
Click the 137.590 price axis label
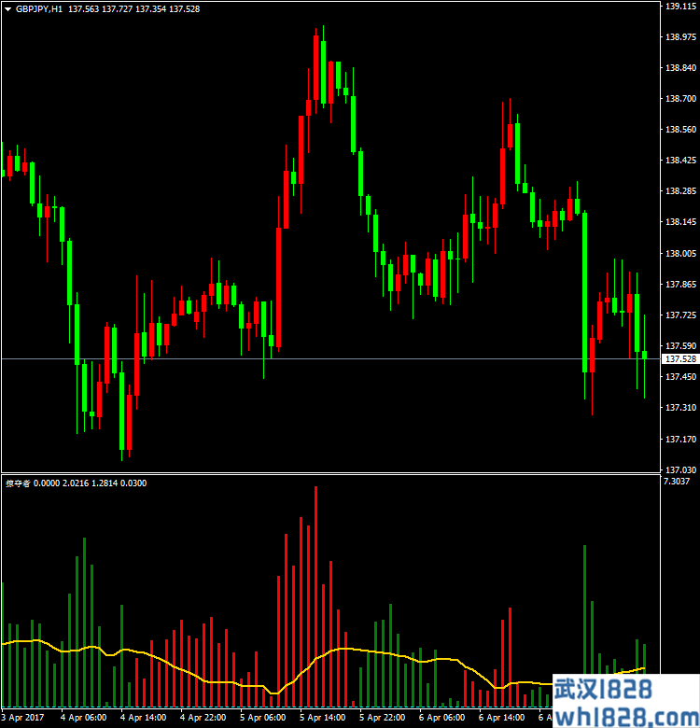point(680,346)
